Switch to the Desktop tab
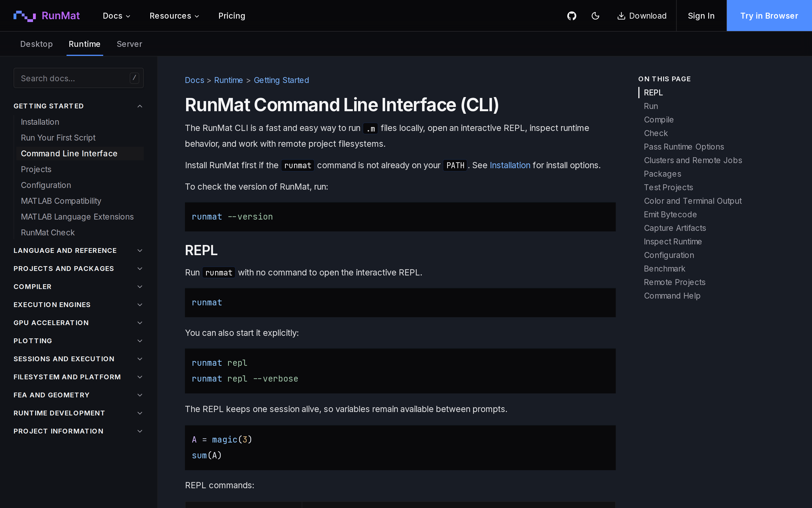 tap(36, 44)
